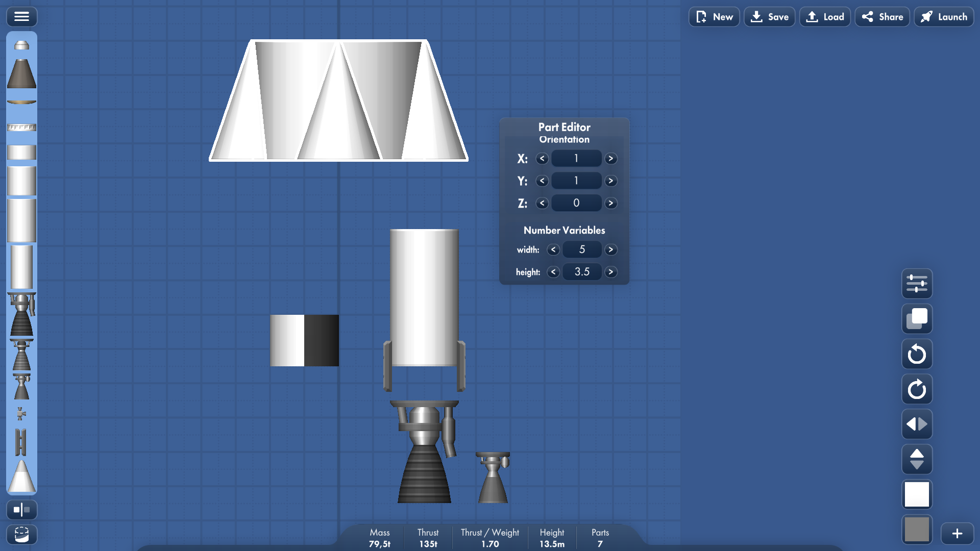The height and width of the screenshot is (551, 980).
Task: Open the Load menu
Action: click(825, 17)
